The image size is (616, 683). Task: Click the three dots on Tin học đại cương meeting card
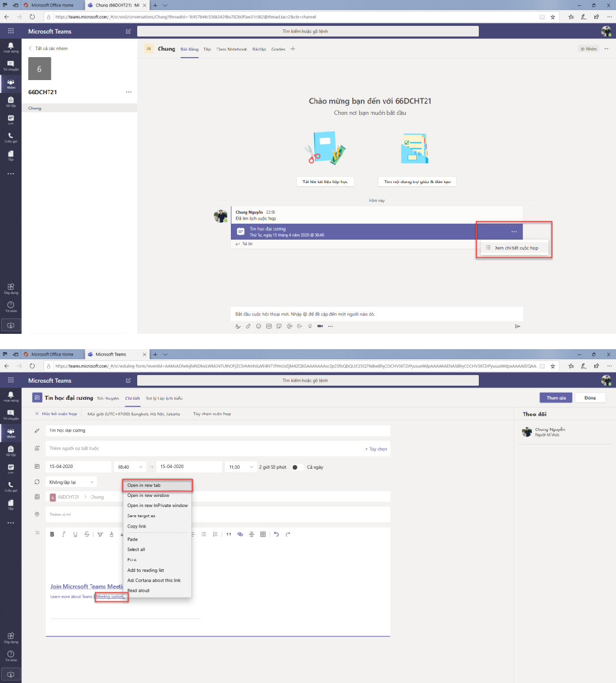click(x=514, y=231)
